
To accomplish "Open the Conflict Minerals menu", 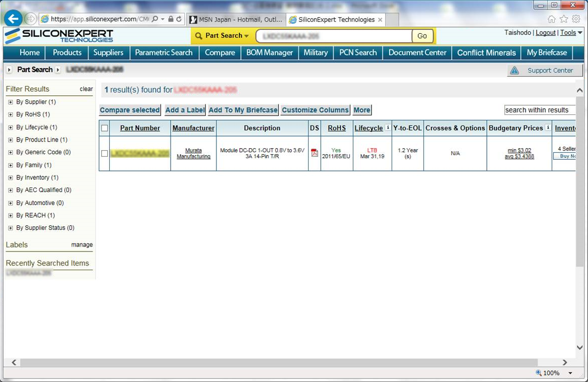I will [x=486, y=52].
